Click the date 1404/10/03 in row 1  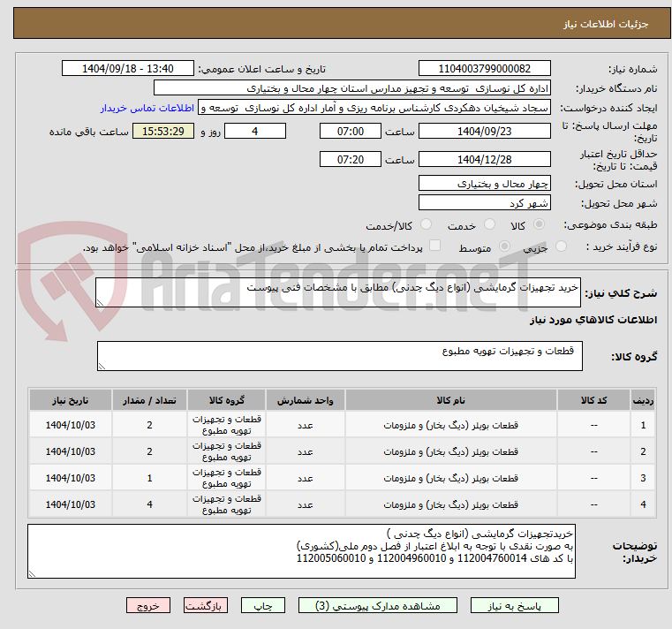click(71, 425)
